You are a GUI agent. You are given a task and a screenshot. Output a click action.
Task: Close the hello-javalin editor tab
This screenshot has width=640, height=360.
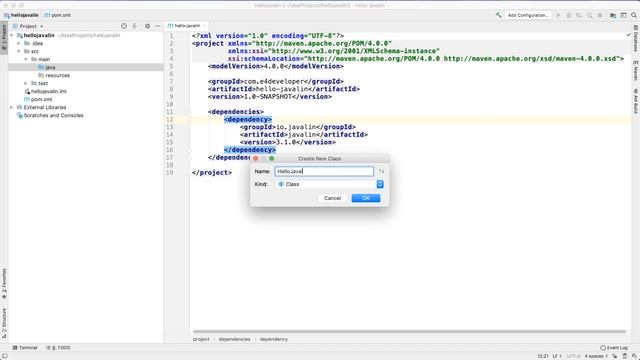[204, 26]
